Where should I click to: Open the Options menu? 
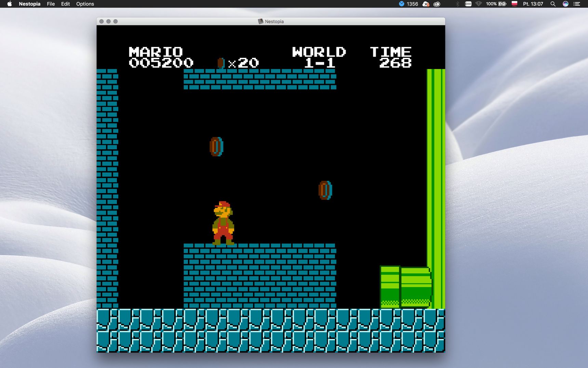[85, 4]
